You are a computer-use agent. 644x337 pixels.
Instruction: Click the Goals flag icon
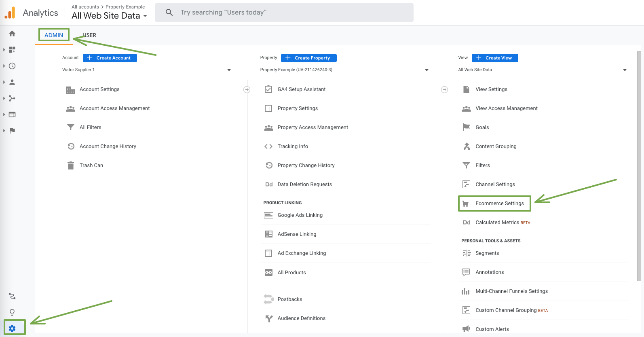pos(466,127)
